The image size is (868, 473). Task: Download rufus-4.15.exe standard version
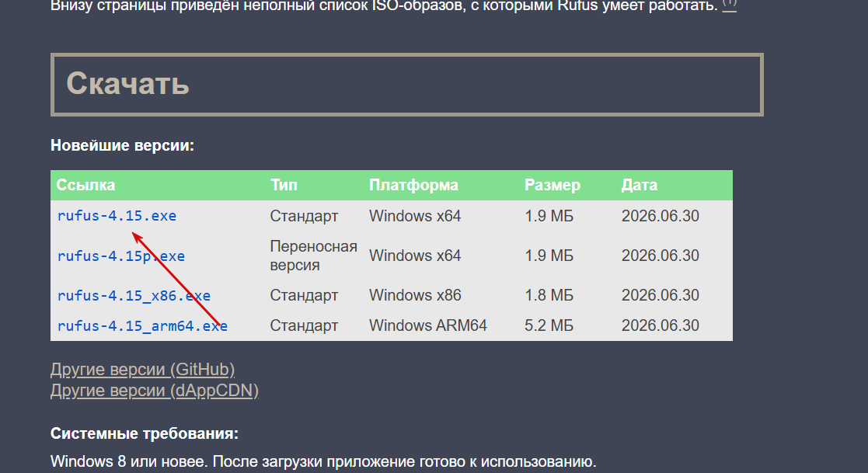[x=117, y=216]
